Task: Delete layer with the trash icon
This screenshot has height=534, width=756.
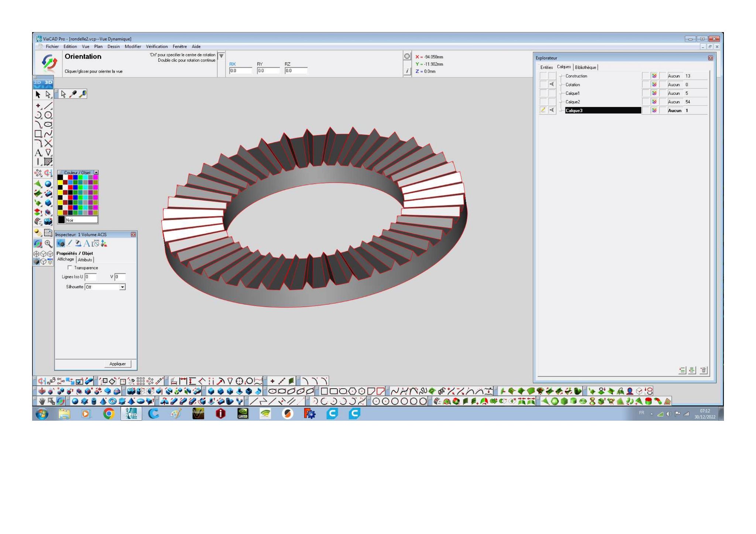Action: pos(704,370)
